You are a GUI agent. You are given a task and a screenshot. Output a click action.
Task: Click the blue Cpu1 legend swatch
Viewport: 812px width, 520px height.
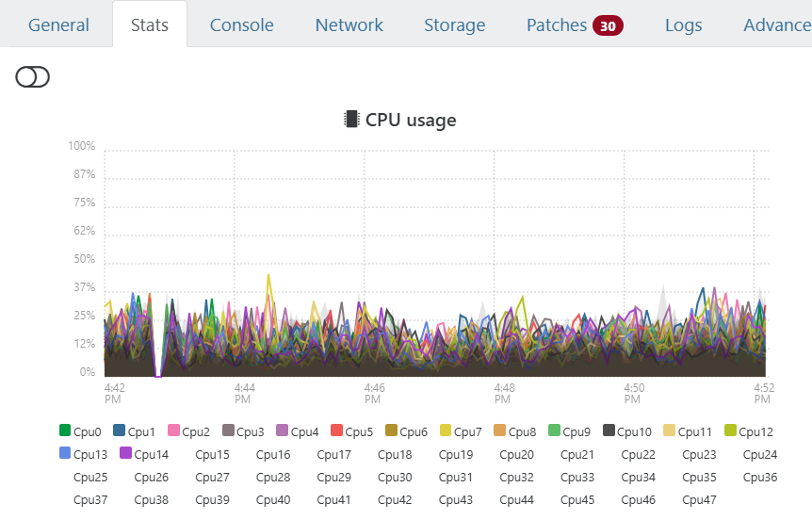click(119, 431)
